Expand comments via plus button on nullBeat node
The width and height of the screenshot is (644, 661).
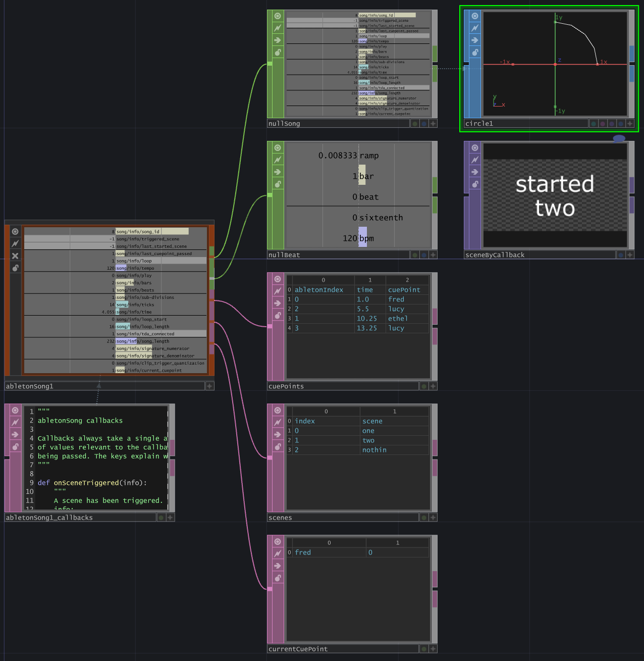(433, 255)
